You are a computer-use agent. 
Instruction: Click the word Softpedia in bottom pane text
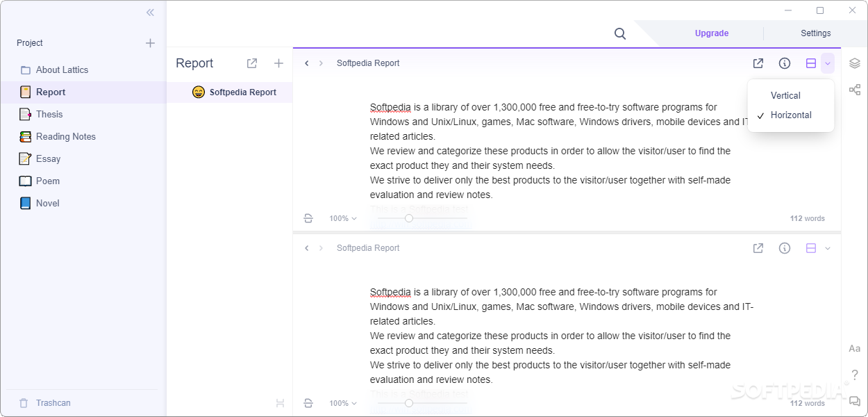[x=390, y=292]
